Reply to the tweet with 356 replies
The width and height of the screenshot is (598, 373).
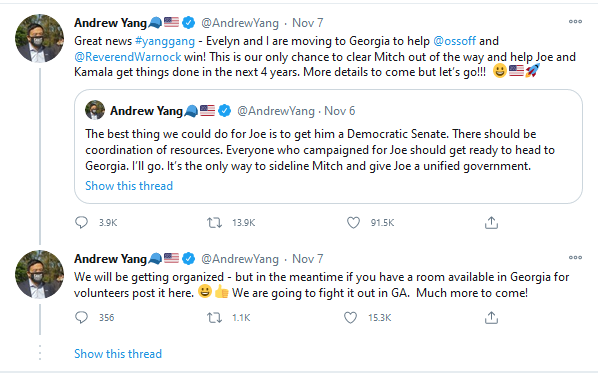click(x=81, y=317)
